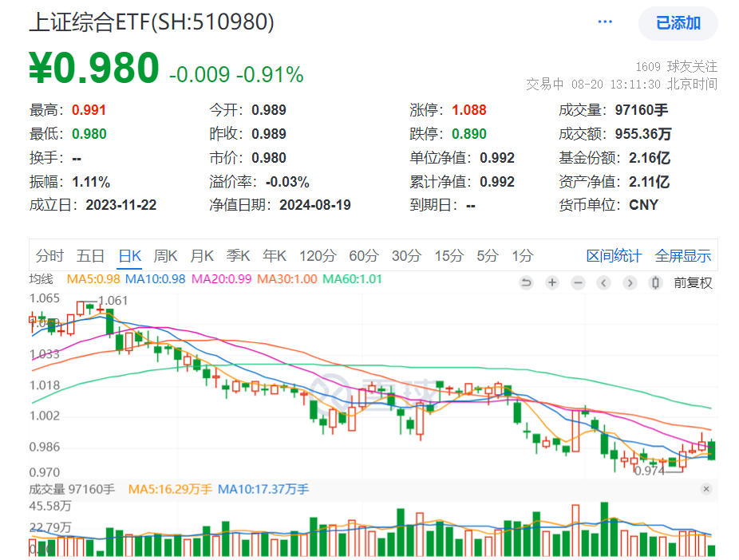Click the 净值日期 date 2024-08-19

click(314, 205)
